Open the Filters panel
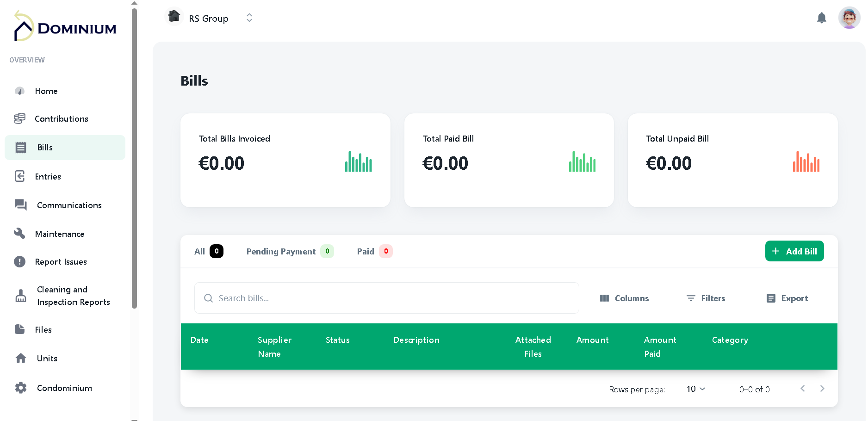This screenshot has height=421, width=868. pos(705,298)
